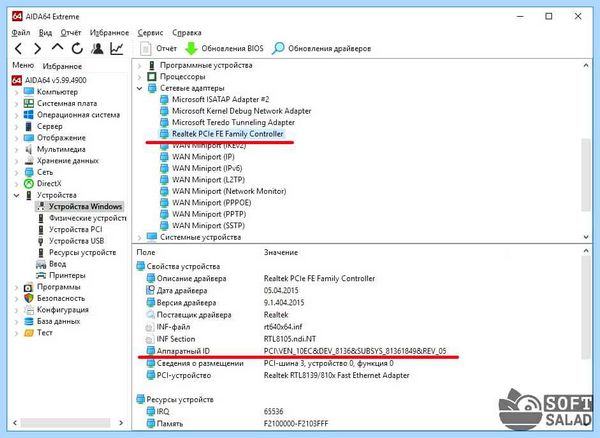The width and height of the screenshot is (600, 438).
Task: Expand the Компьютер tree node
Action: point(16,92)
